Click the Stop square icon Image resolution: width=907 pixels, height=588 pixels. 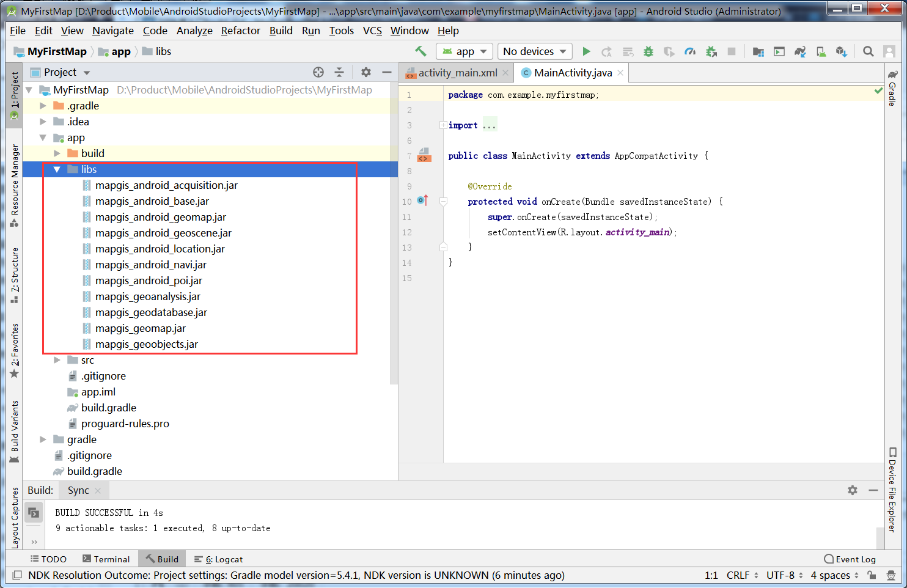tap(732, 51)
